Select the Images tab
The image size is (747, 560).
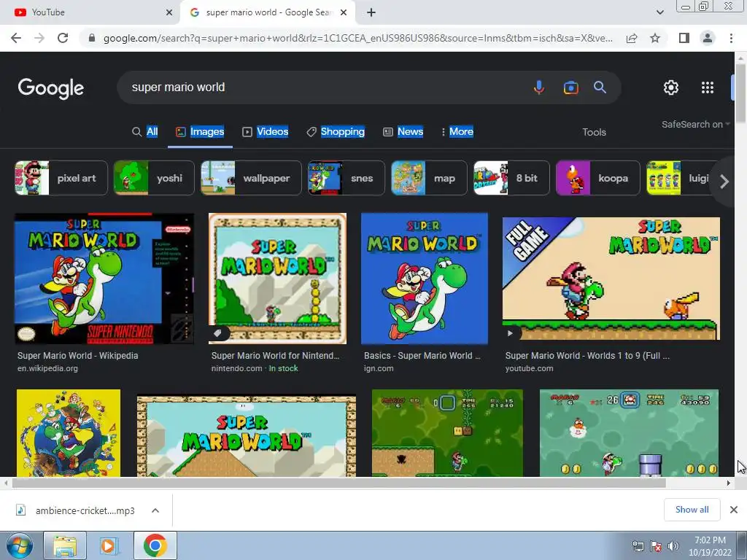(200, 131)
